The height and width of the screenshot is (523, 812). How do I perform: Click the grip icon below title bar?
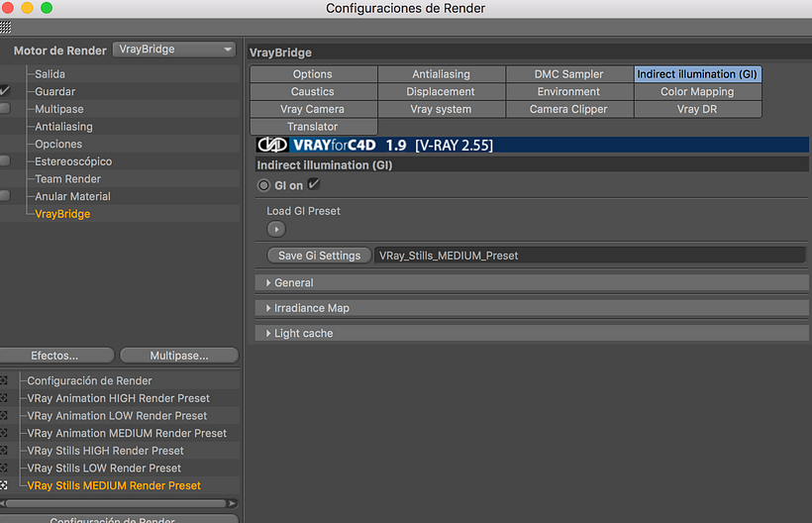coord(5,27)
